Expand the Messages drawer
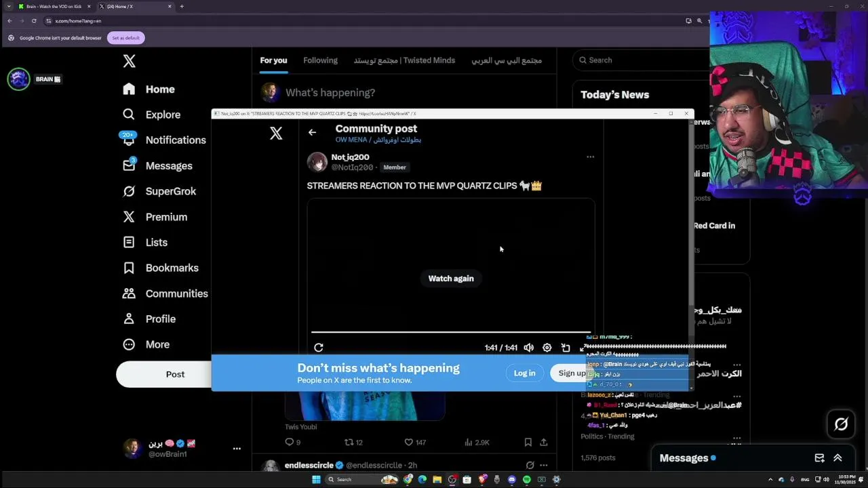 click(837, 458)
